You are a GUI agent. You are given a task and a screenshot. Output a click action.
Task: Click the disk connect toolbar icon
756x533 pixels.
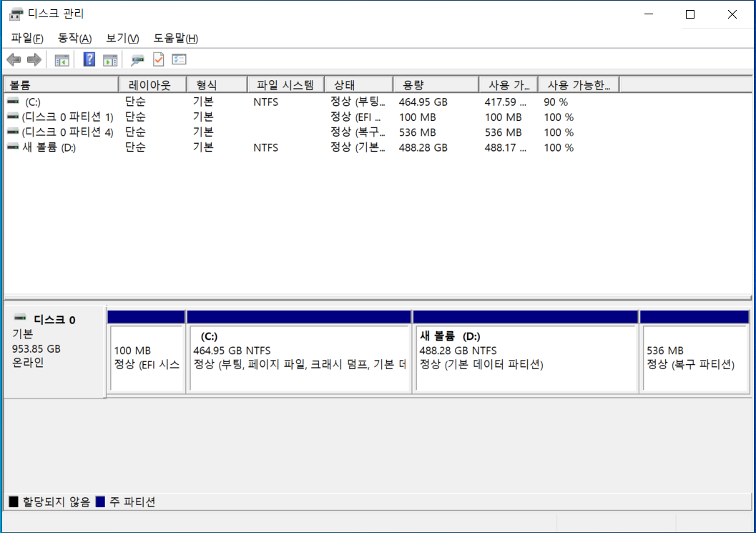pyautogui.click(x=137, y=60)
